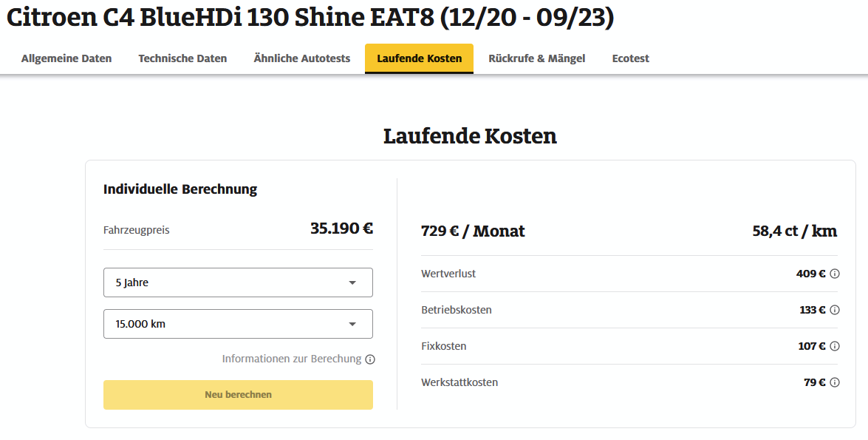The height and width of the screenshot is (440, 868).
Task: Click info icon next to Wertverlust amount
Action: pos(835,274)
